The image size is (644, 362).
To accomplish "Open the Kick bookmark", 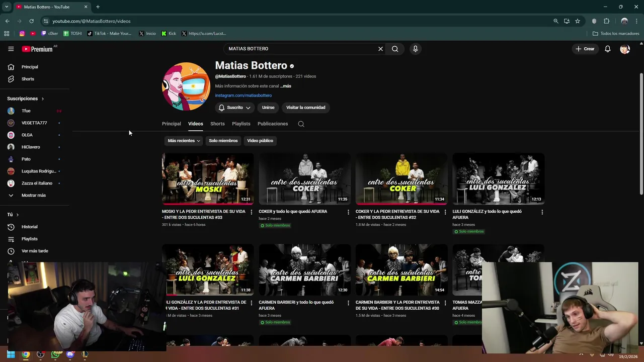I will [x=169, y=34].
